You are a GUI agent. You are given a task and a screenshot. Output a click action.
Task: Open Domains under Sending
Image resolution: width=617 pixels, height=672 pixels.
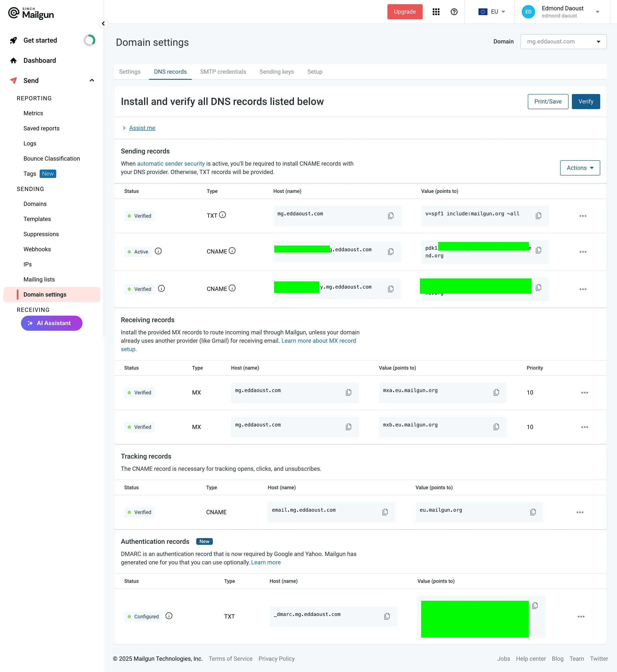tap(35, 204)
